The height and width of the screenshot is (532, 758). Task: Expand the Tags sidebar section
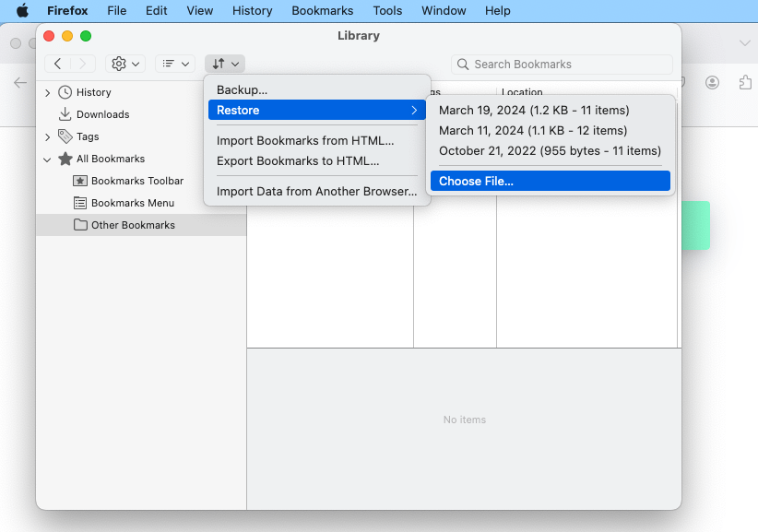click(x=47, y=136)
